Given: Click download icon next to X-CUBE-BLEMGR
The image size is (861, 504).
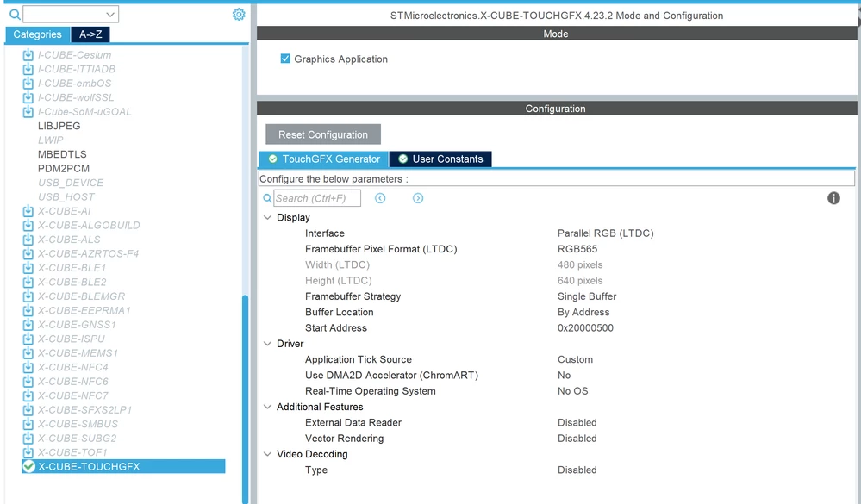Looking at the screenshot, I should (x=28, y=296).
